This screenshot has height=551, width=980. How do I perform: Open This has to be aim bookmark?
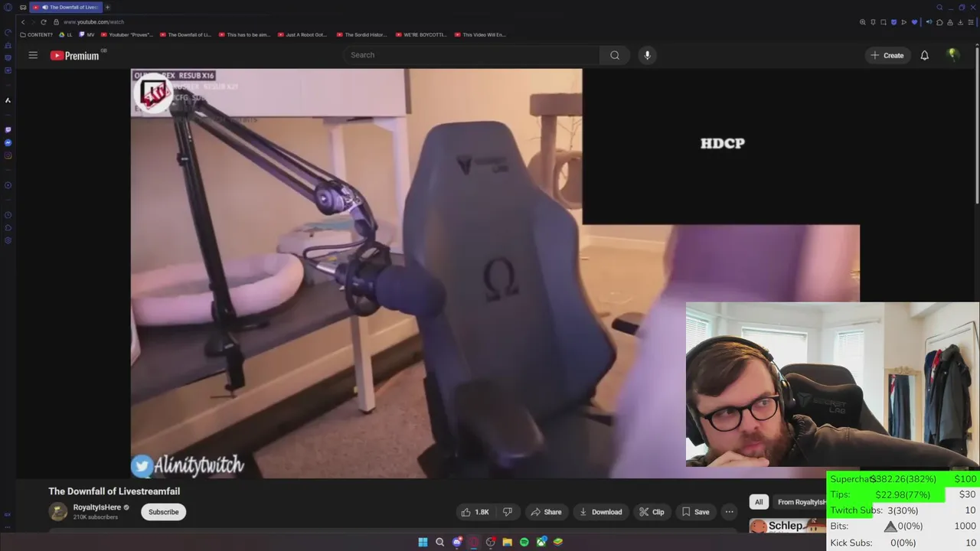click(x=244, y=34)
